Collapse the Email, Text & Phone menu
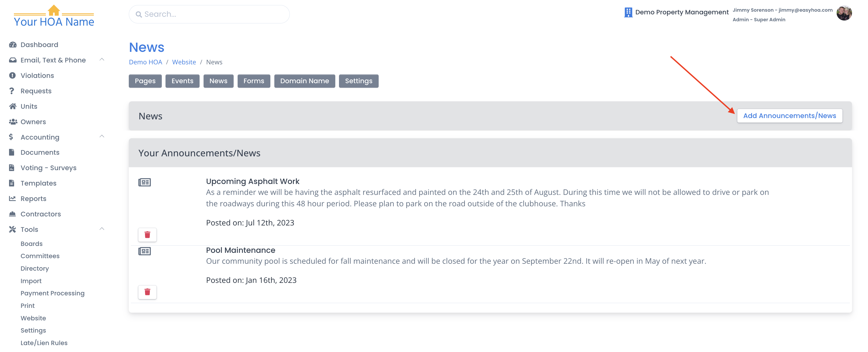 (102, 60)
